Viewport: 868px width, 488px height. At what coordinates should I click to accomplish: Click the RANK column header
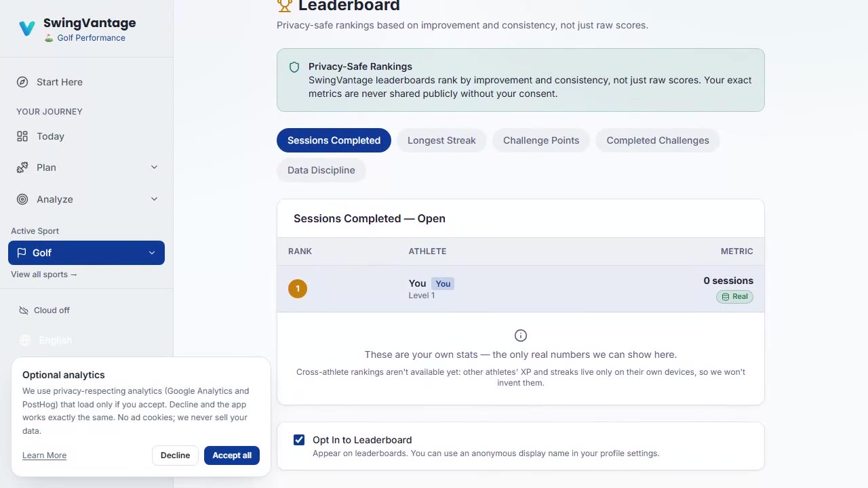(x=300, y=251)
